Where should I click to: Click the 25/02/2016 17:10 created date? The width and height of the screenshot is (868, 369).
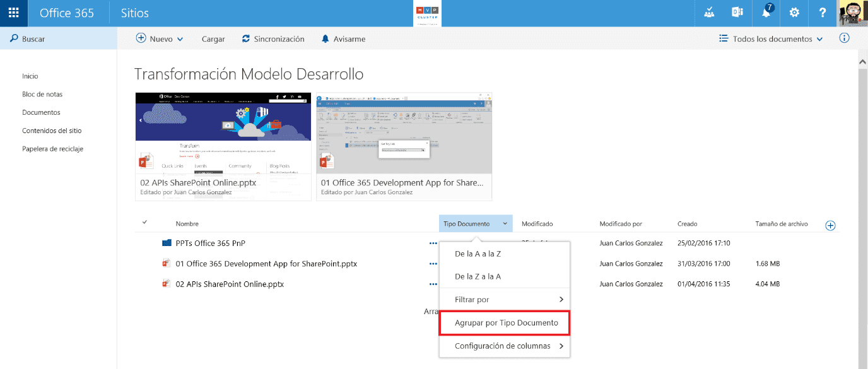tap(704, 243)
